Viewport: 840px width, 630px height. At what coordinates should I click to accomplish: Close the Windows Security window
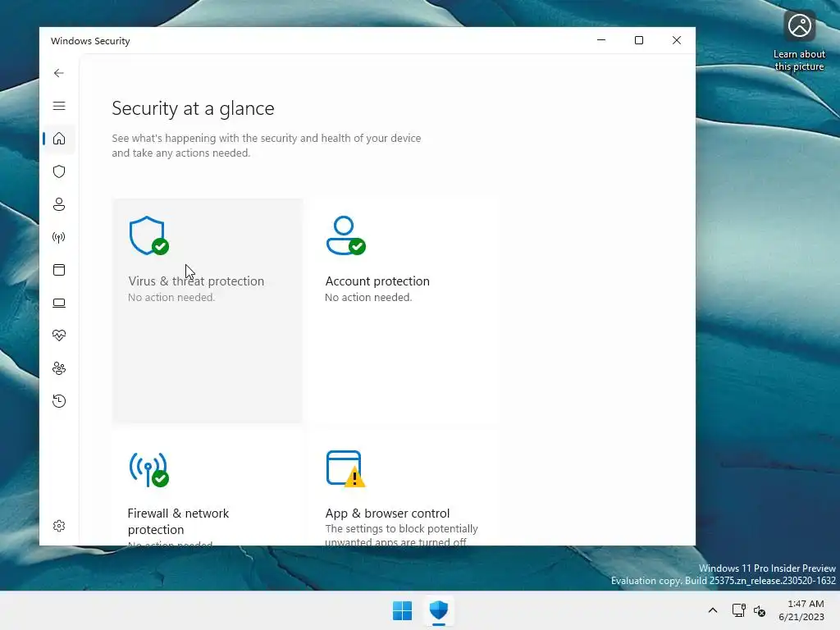677,40
